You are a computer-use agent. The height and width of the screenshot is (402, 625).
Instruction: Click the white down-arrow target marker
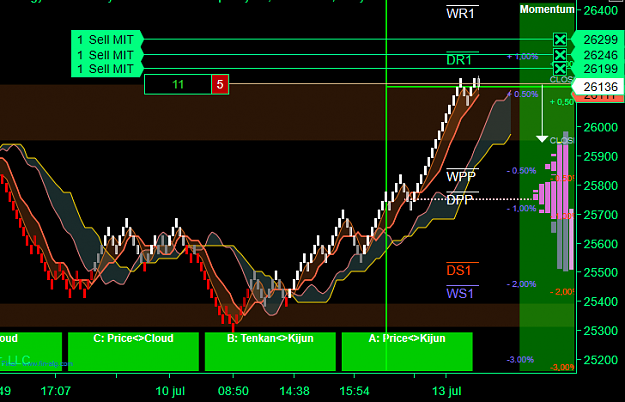coord(542,138)
